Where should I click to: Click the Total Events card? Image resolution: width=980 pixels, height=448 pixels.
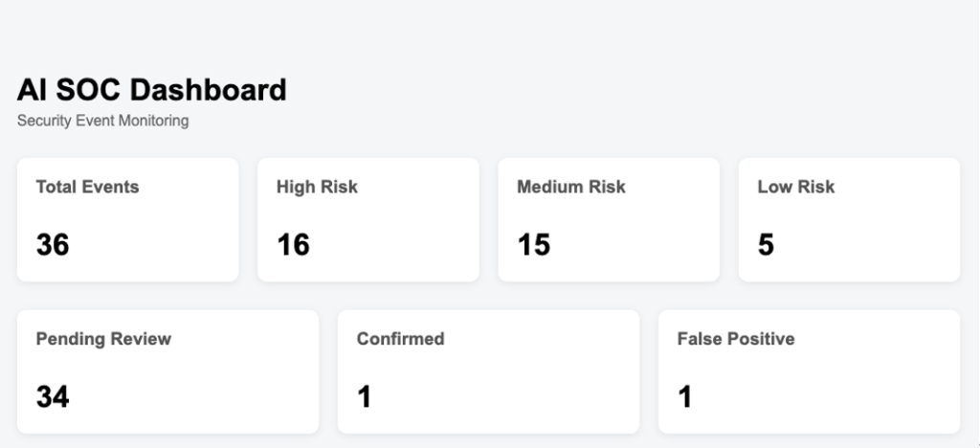[x=127, y=219]
